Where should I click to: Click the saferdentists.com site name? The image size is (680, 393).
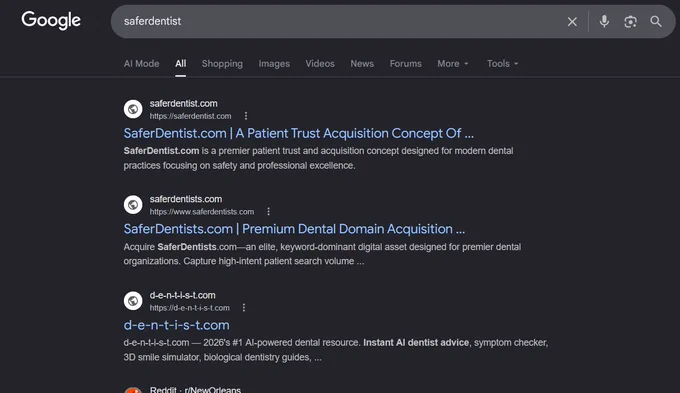[x=186, y=199]
